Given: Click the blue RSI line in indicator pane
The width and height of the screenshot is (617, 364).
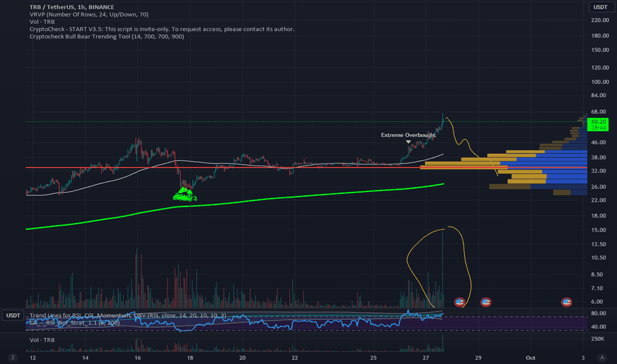Looking at the screenshot, I should coord(236,321).
